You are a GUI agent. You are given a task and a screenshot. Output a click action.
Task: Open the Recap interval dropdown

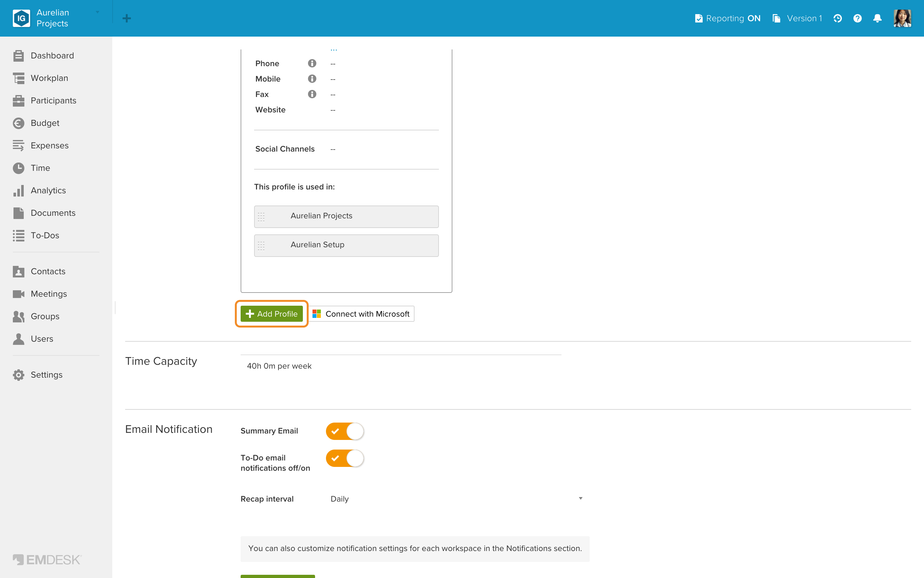[457, 499]
